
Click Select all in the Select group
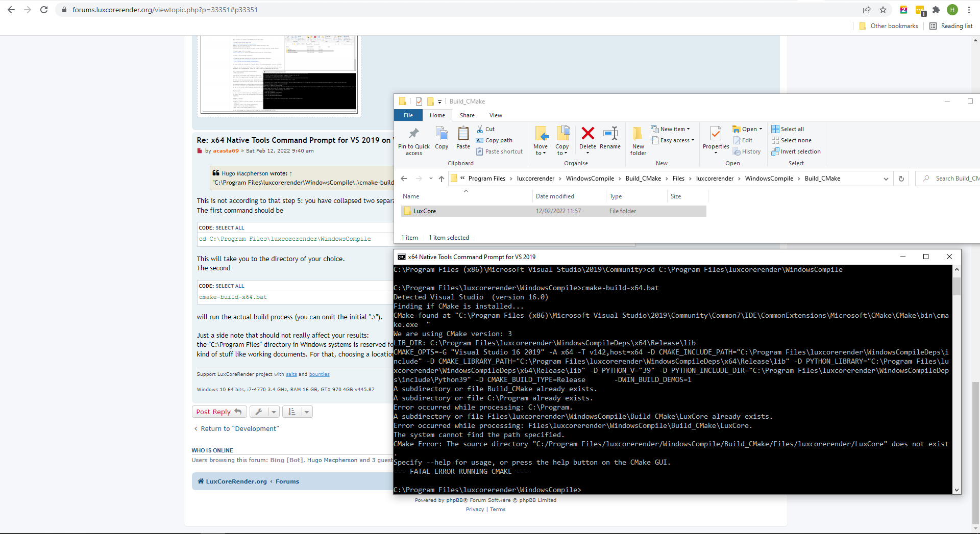pyautogui.click(x=792, y=129)
